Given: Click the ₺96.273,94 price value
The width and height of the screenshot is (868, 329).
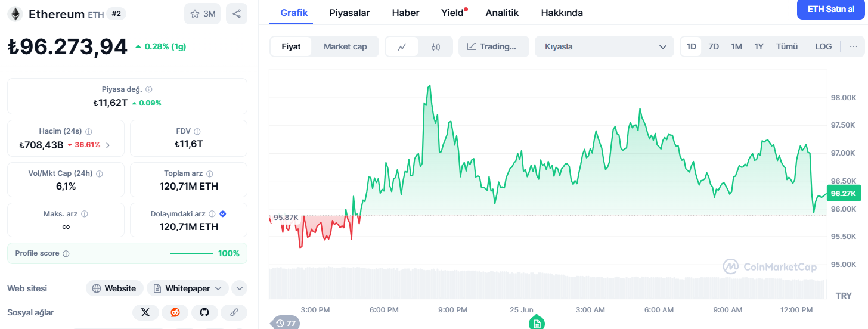Looking at the screenshot, I should [x=67, y=46].
